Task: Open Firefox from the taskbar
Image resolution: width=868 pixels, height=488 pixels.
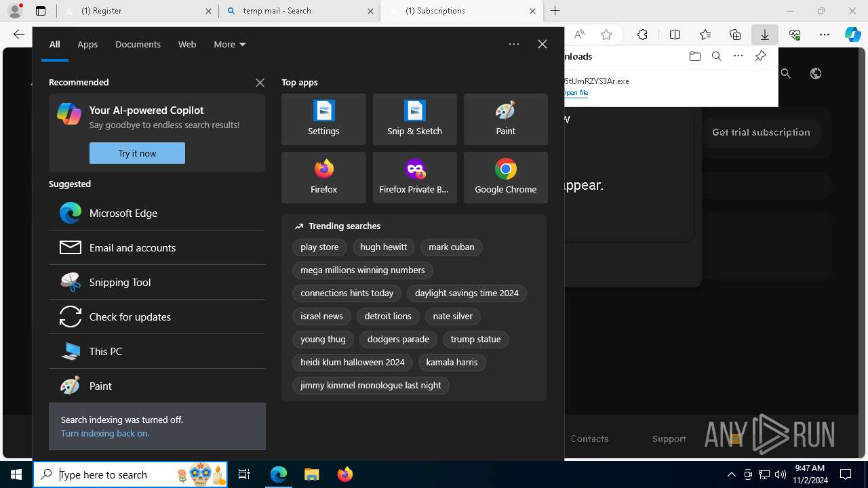Action: pos(344,474)
